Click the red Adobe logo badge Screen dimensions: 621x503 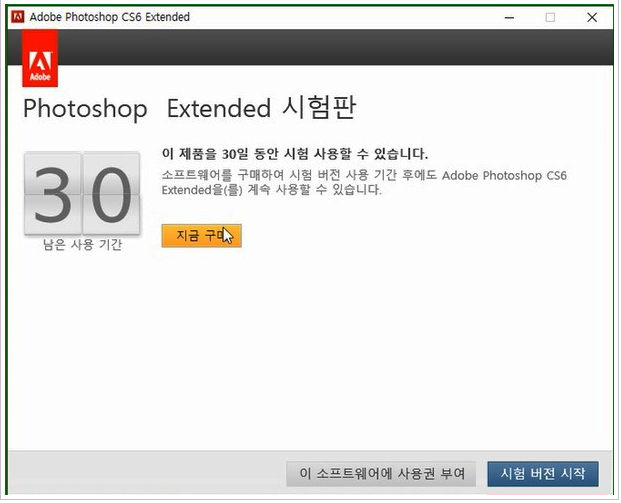click(40, 58)
